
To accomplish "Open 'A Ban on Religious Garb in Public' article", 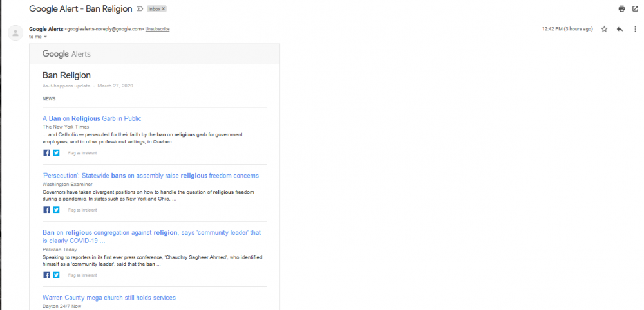I will [x=91, y=118].
